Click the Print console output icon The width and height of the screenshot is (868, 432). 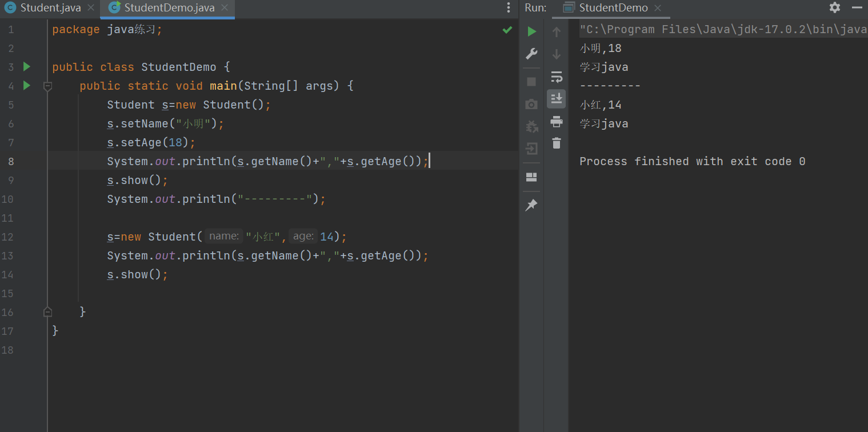(x=557, y=121)
